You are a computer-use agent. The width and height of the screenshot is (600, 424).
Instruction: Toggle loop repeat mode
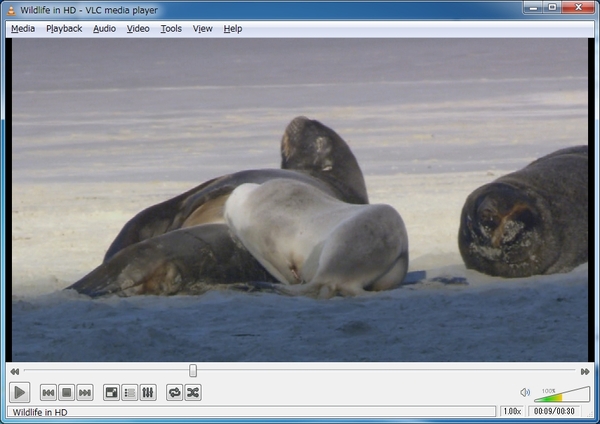[x=174, y=393]
